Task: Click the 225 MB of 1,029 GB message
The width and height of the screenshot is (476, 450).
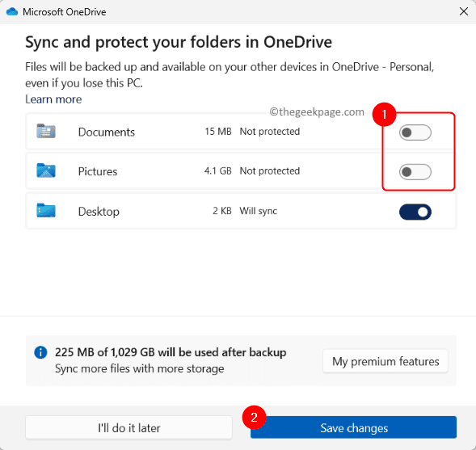Action: click(171, 352)
